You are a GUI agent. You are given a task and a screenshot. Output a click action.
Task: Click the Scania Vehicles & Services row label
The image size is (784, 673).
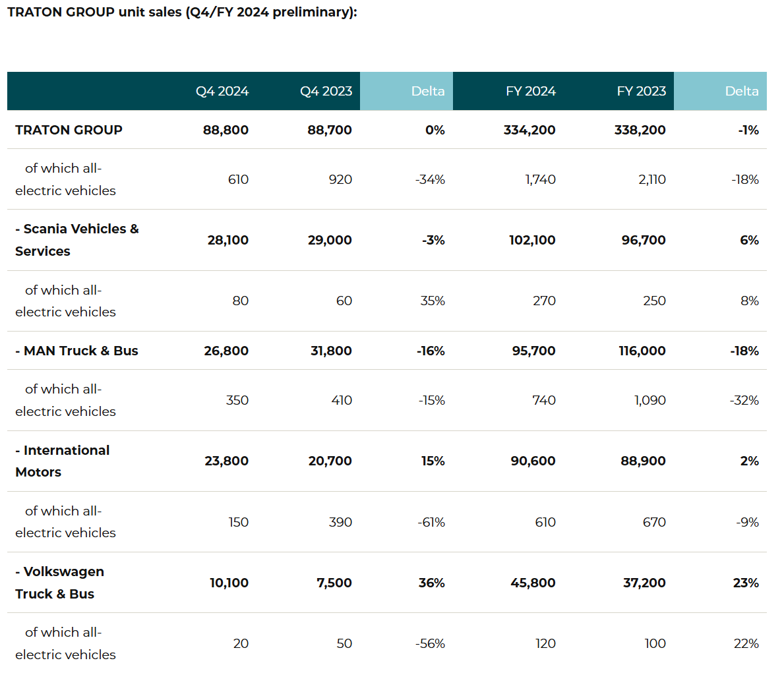76,240
